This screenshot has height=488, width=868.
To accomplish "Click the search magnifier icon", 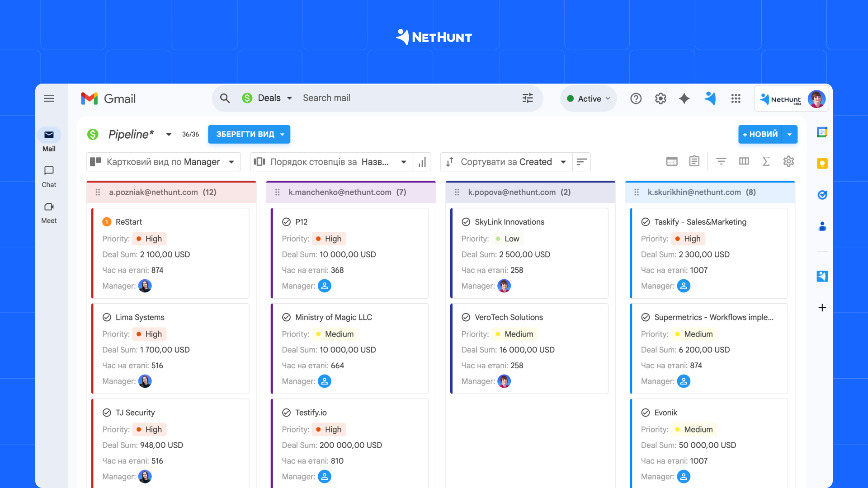I will [225, 98].
